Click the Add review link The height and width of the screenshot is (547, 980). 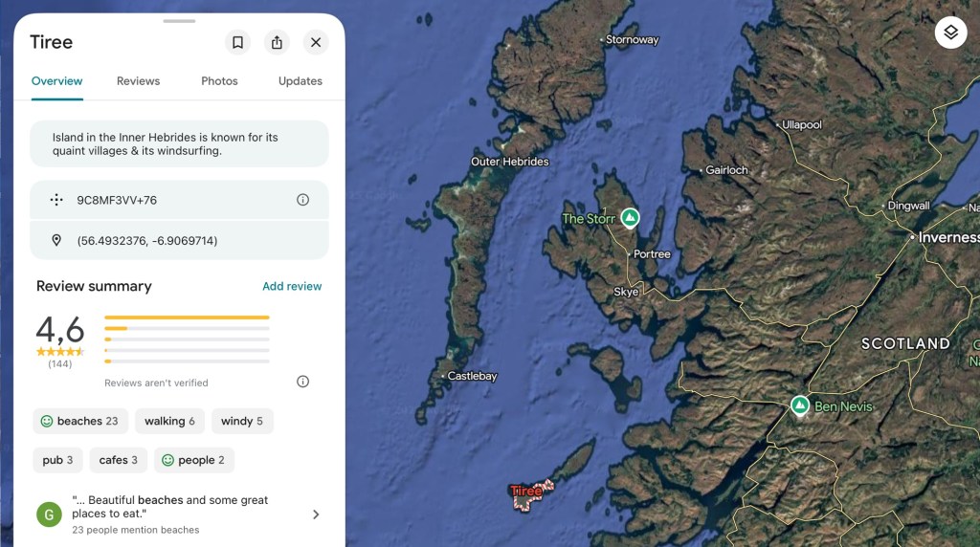[292, 286]
